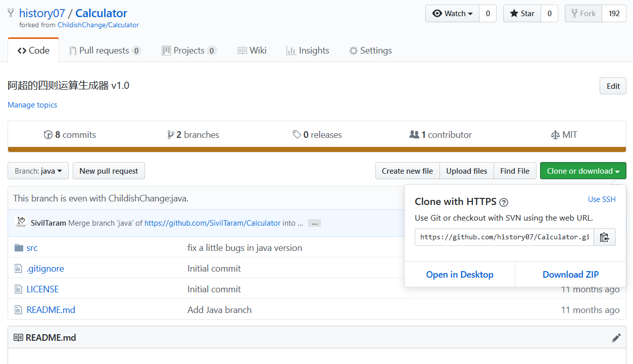Copy the clone URL to clipboard
Viewport: 633px width, 364px height.
[x=604, y=237]
